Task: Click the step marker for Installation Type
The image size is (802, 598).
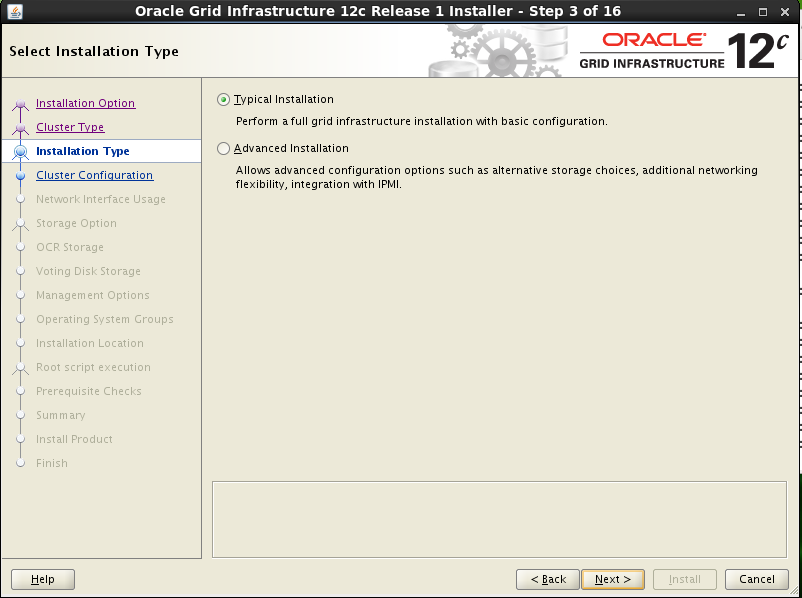Action: coord(20,151)
